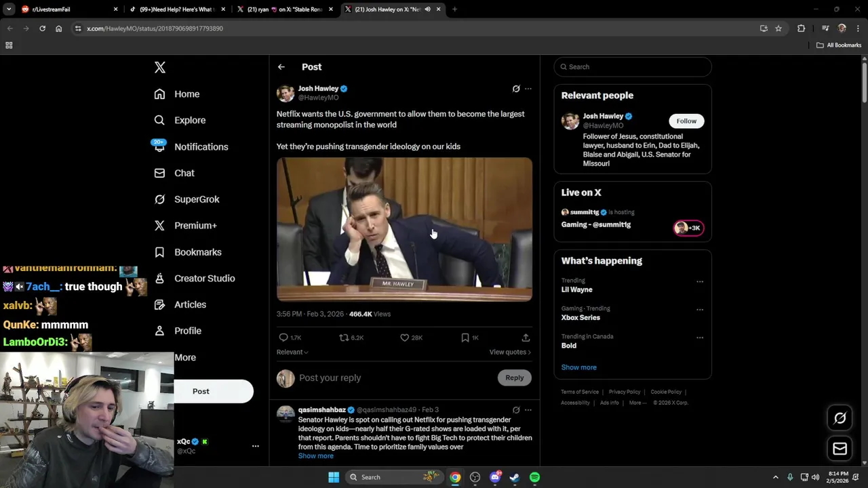Click the Grok icon on Hawley's post
Viewport: 868px width, 488px height.
click(x=516, y=89)
